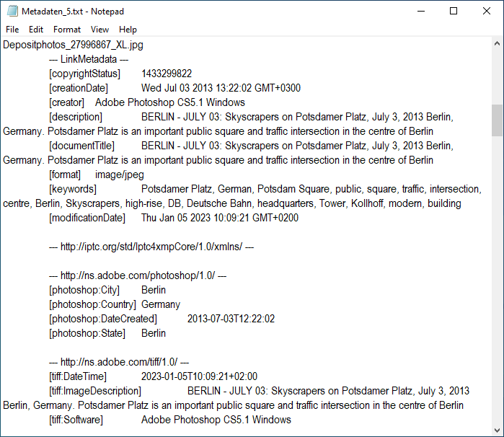The height and width of the screenshot is (437, 504).
Task: Click the [creationDate] label
Action: coord(79,88)
